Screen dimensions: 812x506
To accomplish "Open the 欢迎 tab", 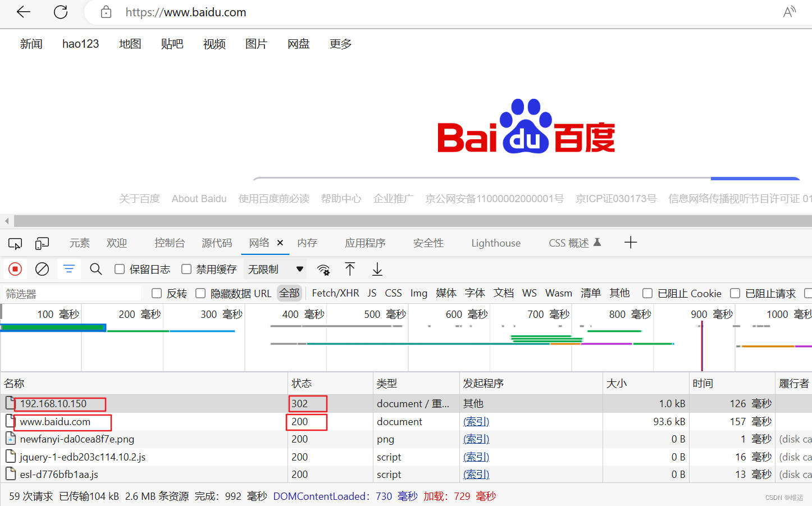I will tap(117, 243).
